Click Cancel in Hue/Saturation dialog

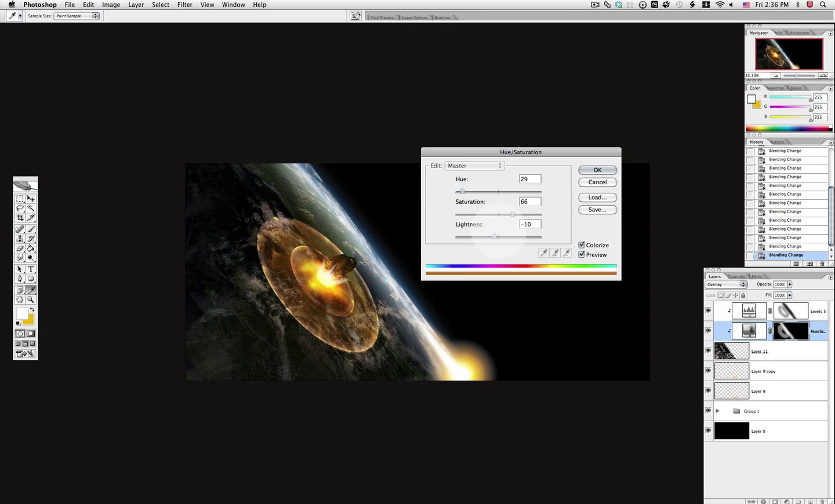coord(597,182)
